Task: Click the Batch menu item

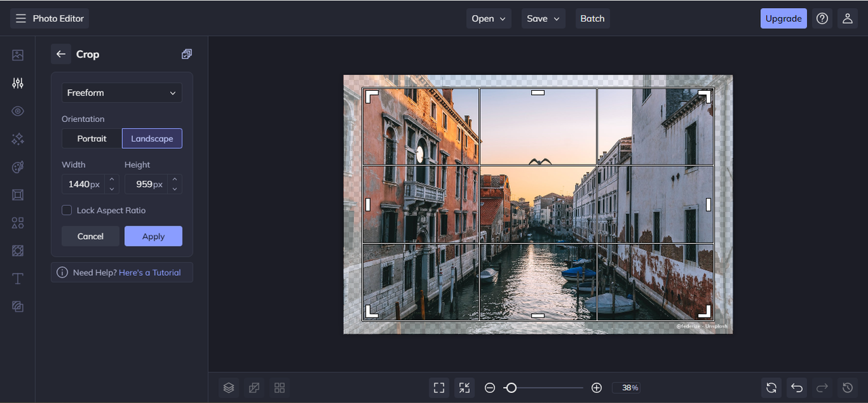Action: tap(592, 18)
